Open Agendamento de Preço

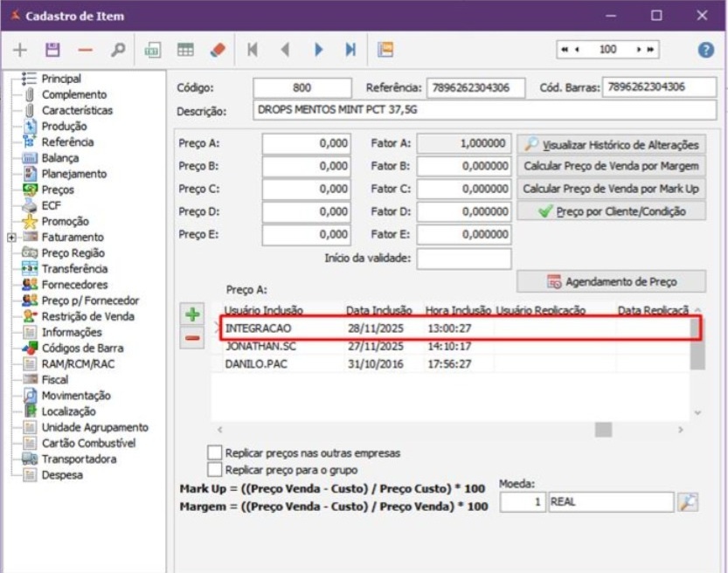tap(612, 281)
